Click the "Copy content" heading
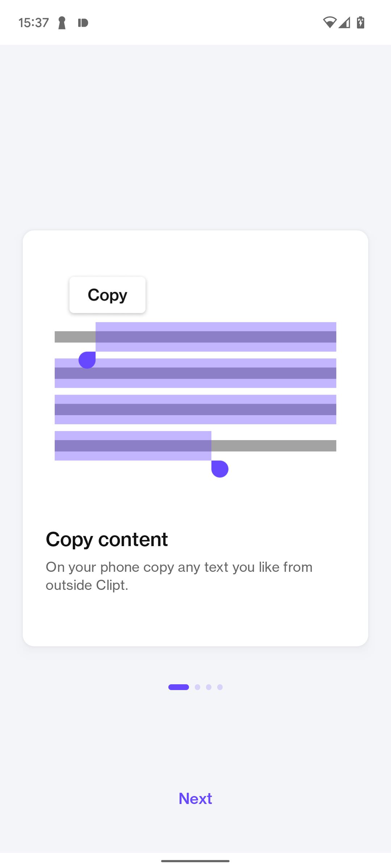391x868 pixels. click(x=107, y=539)
